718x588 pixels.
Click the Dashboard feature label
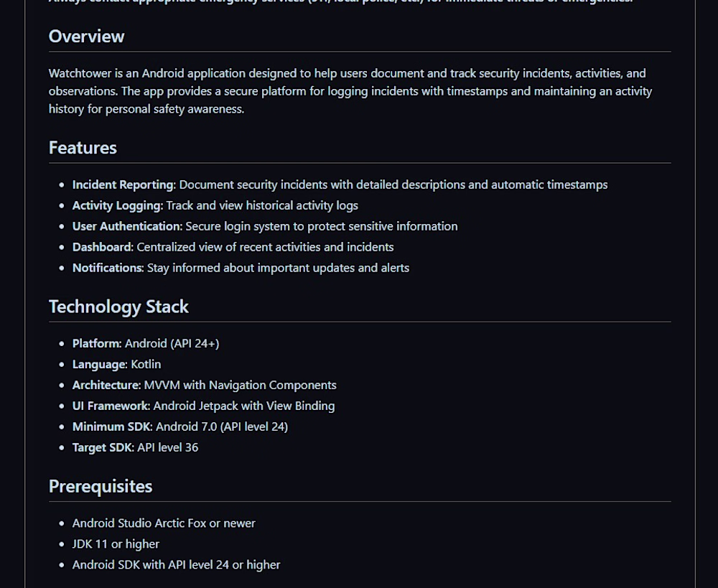pos(103,247)
